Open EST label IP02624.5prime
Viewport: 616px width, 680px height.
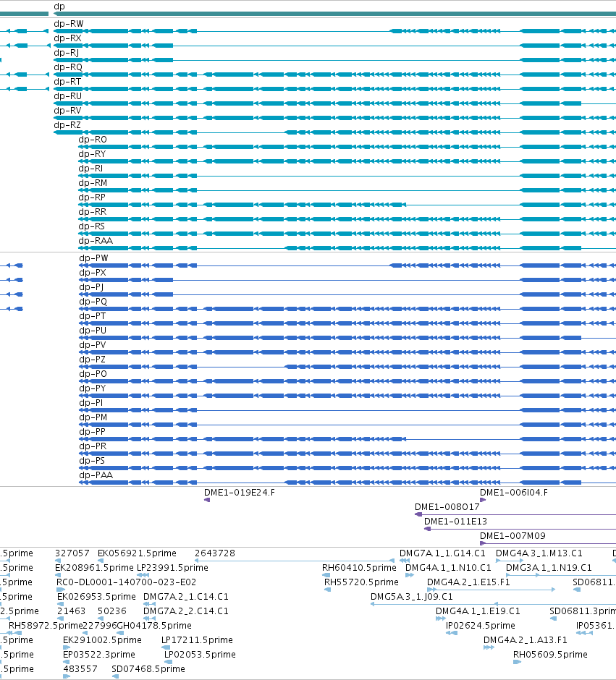click(481, 625)
